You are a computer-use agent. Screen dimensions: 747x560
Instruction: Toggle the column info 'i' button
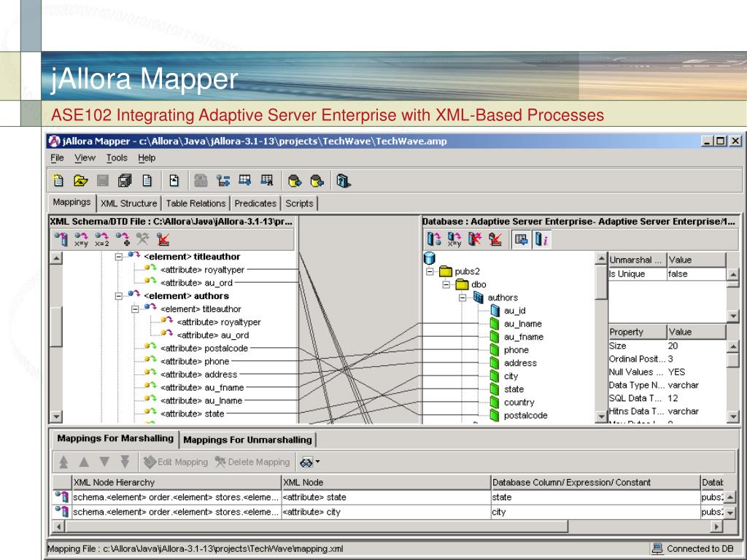[x=542, y=239]
